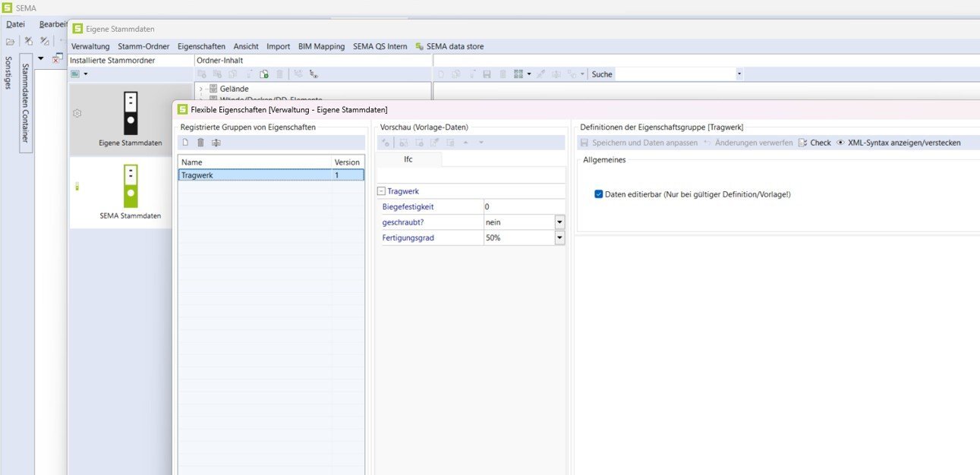980x475 pixels.
Task: Uncheck the Daten editierbar checkbox
Action: [599, 194]
